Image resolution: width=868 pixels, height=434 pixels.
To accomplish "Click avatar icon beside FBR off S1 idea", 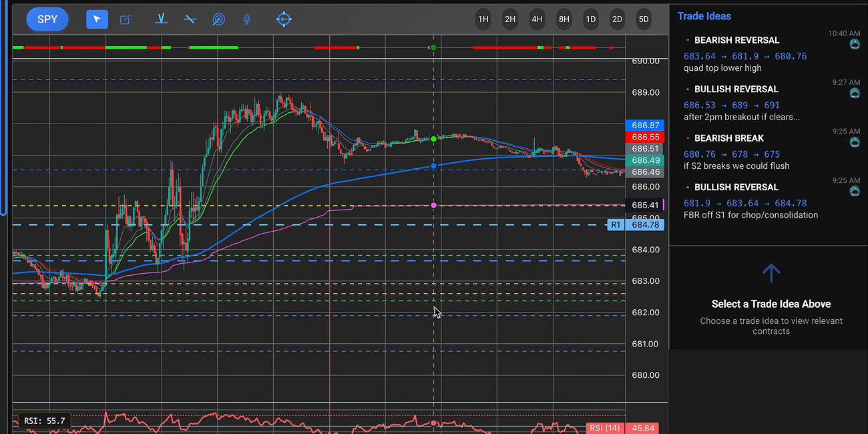I will [855, 191].
